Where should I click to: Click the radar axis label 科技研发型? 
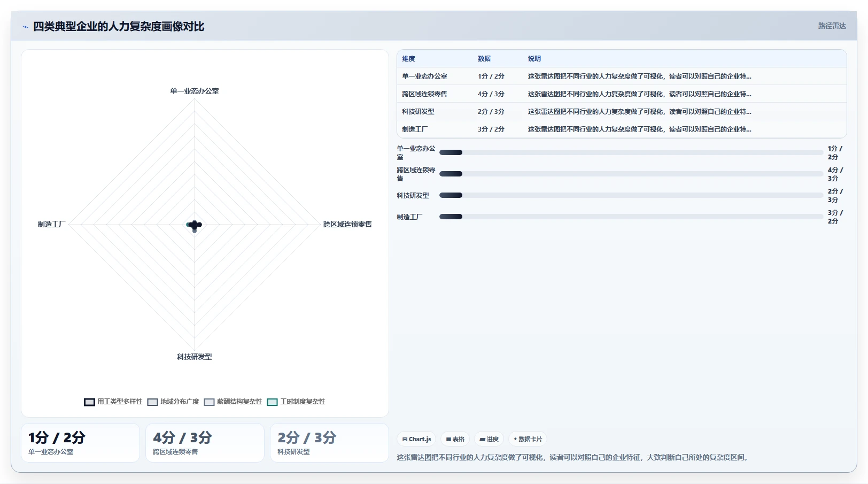coord(195,357)
